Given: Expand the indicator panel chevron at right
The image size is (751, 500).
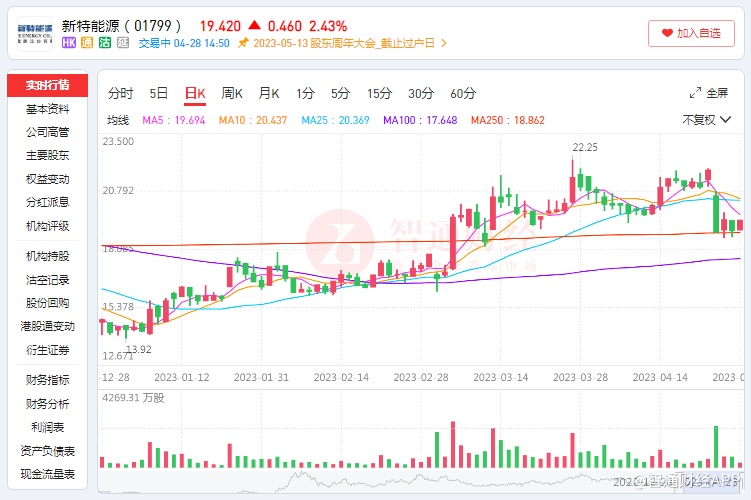Looking at the screenshot, I should (x=739, y=120).
